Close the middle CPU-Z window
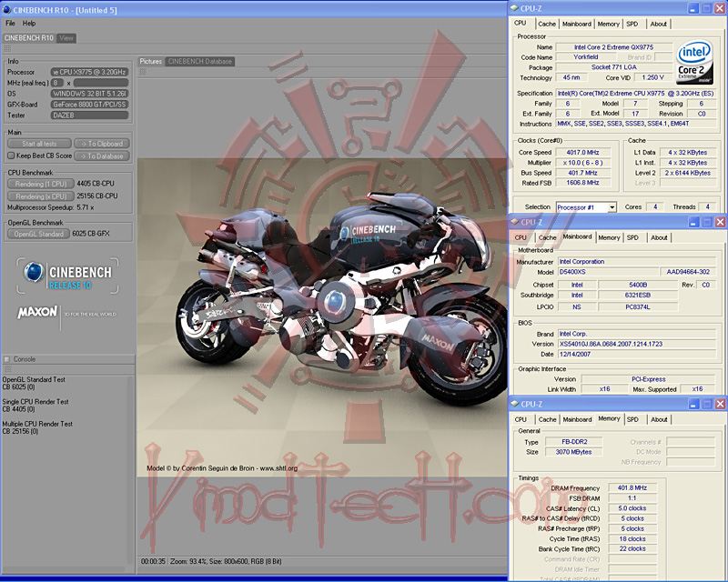 720,222
